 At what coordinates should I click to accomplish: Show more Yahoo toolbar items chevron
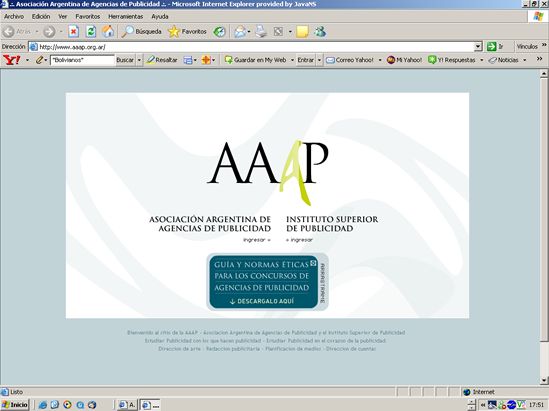point(540,59)
